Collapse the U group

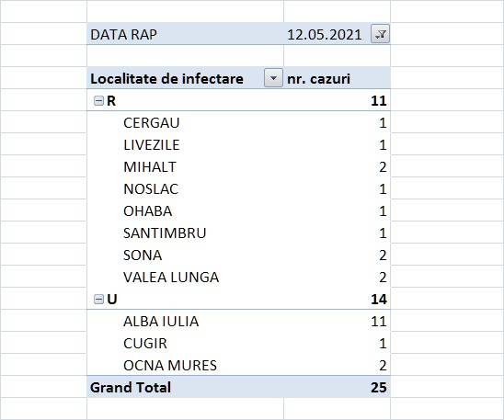pos(98,300)
